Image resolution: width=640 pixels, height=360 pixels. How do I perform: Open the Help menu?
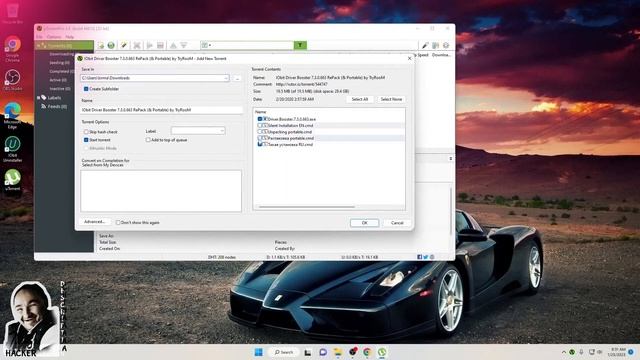69,37
